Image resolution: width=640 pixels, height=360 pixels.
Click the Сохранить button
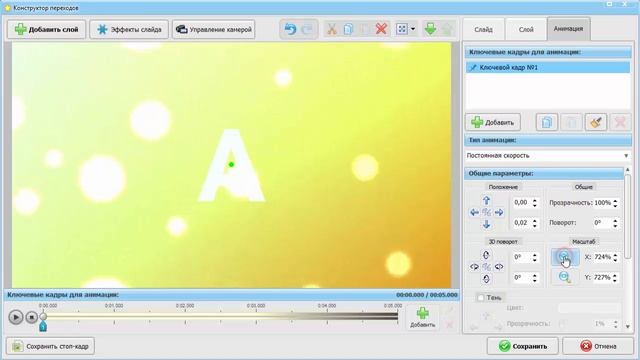coord(522,346)
